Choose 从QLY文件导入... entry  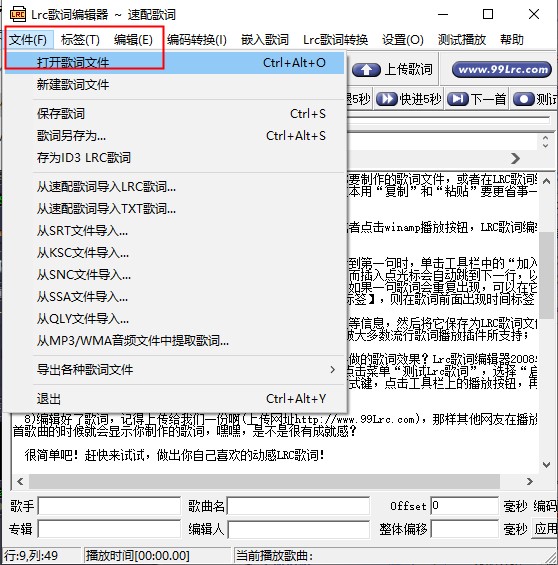pos(174,319)
